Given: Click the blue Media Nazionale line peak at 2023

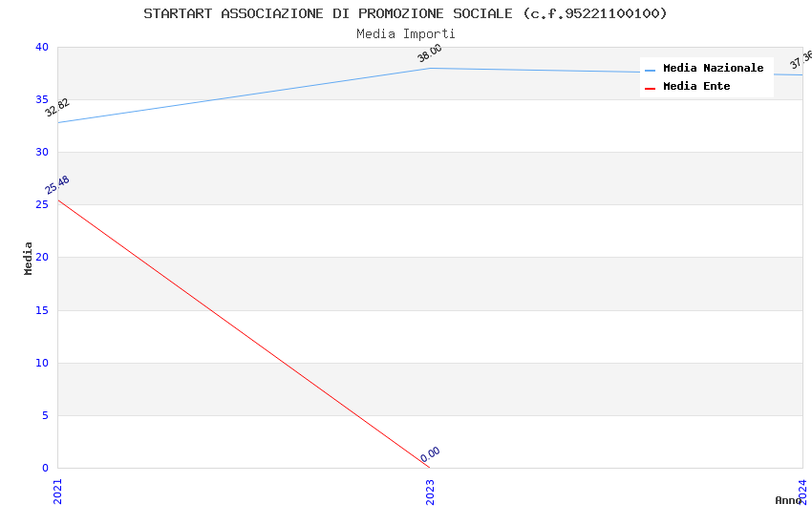Looking at the screenshot, I should (x=430, y=69).
